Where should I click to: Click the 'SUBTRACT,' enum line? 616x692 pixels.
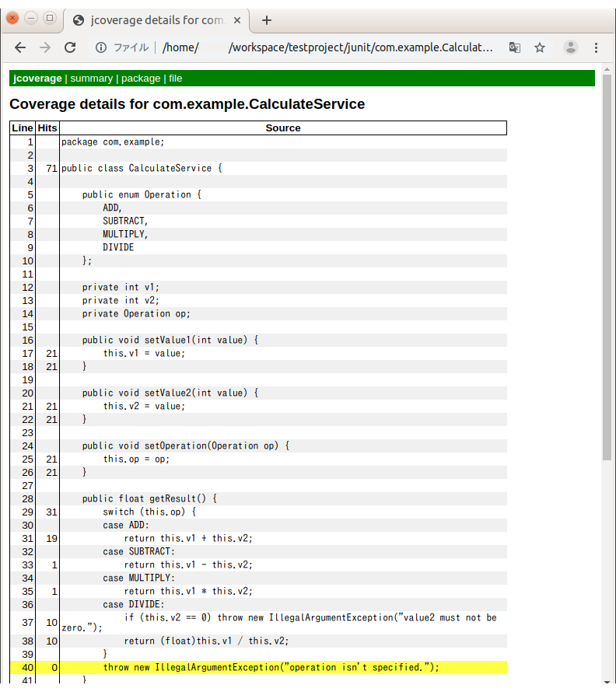(x=125, y=221)
